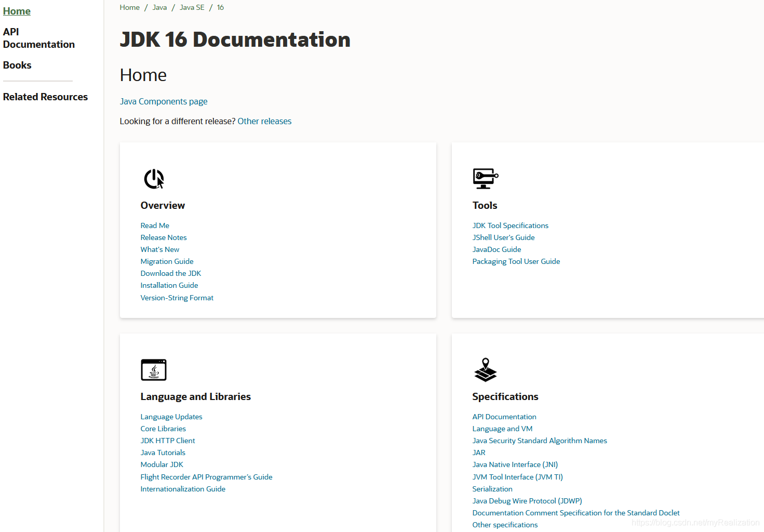Open the JDK HTTP Client link
The height and width of the screenshot is (532, 764).
(x=168, y=441)
